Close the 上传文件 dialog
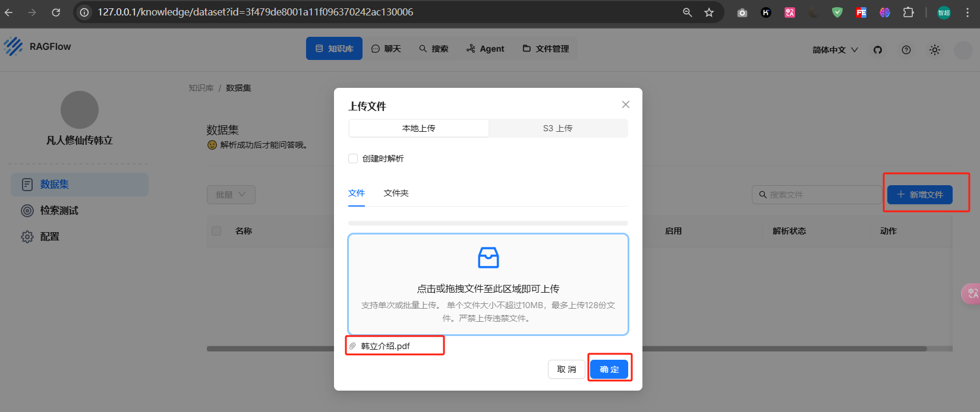 click(x=626, y=104)
